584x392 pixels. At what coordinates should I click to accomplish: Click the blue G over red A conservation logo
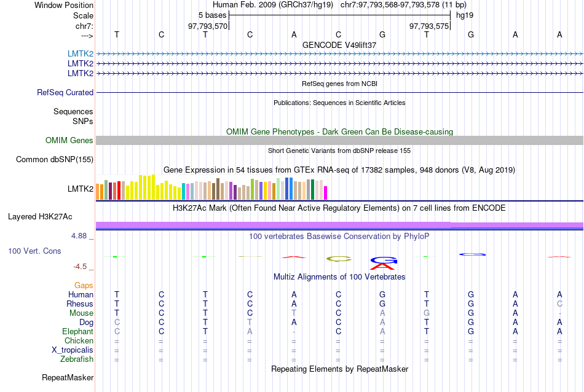coord(383,263)
